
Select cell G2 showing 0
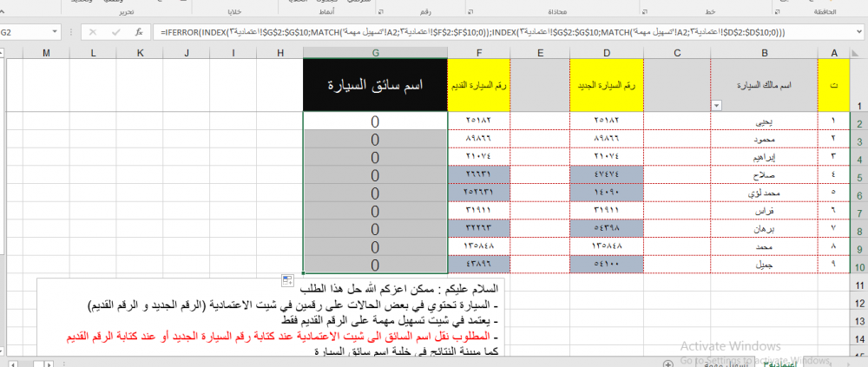point(375,121)
